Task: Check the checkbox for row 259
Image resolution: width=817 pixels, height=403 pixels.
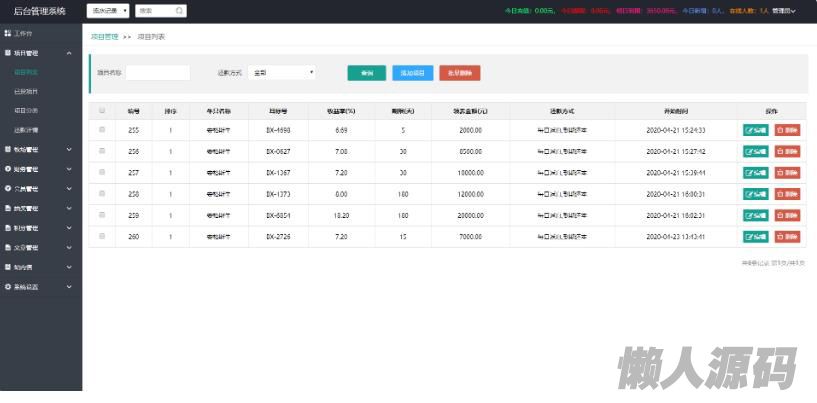Action: coord(102,215)
